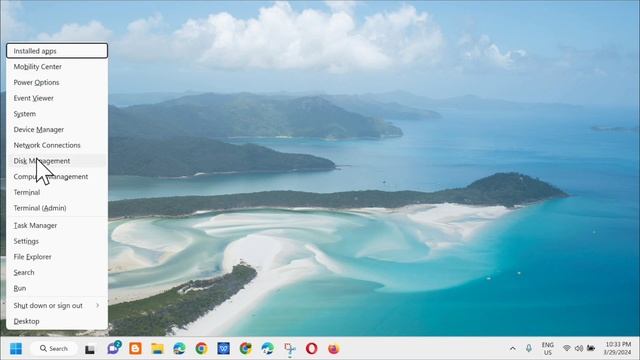Open the second Edge taskbar icon
Image resolution: width=640 pixels, height=360 pixels.
point(267,349)
